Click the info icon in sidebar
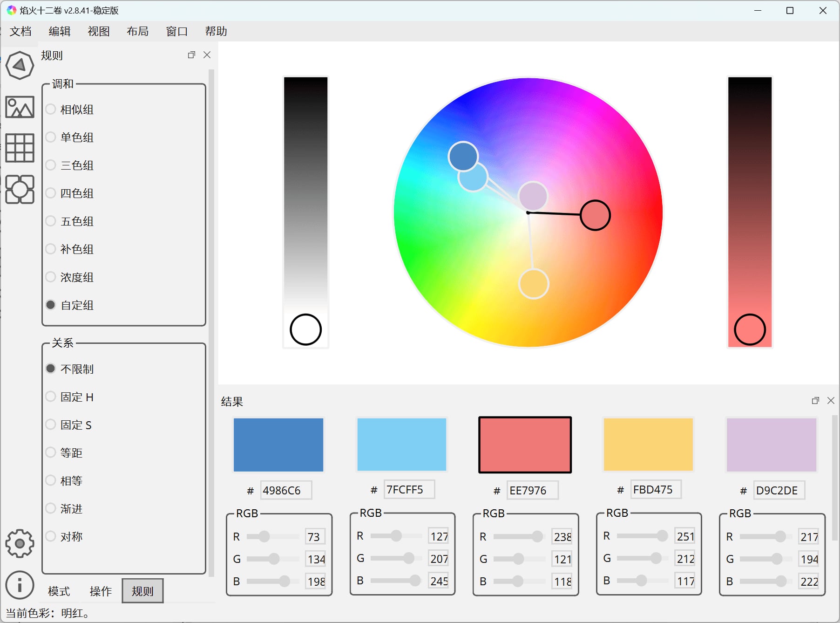This screenshot has height=623, width=840. click(20, 585)
